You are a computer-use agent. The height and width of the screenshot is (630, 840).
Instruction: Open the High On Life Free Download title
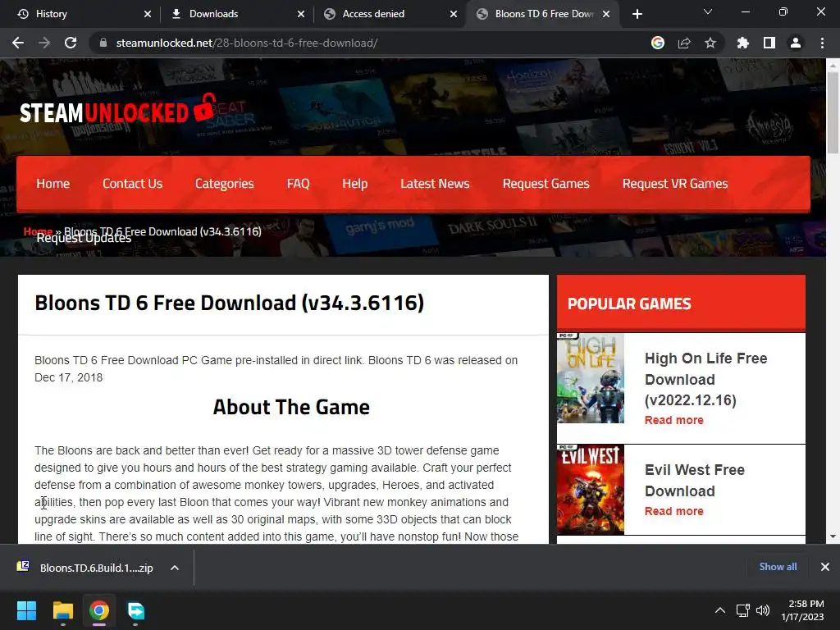(x=705, y=379)
